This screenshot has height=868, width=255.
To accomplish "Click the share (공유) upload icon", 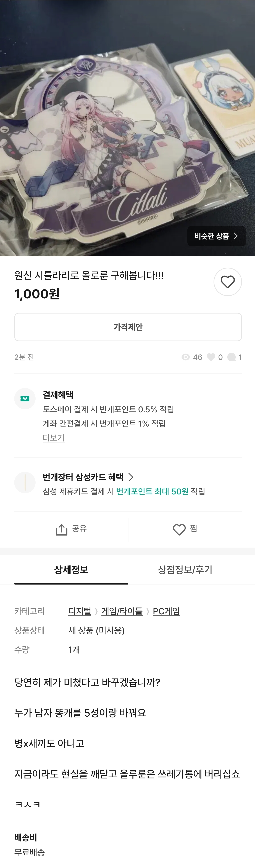I will coord(61,529).
